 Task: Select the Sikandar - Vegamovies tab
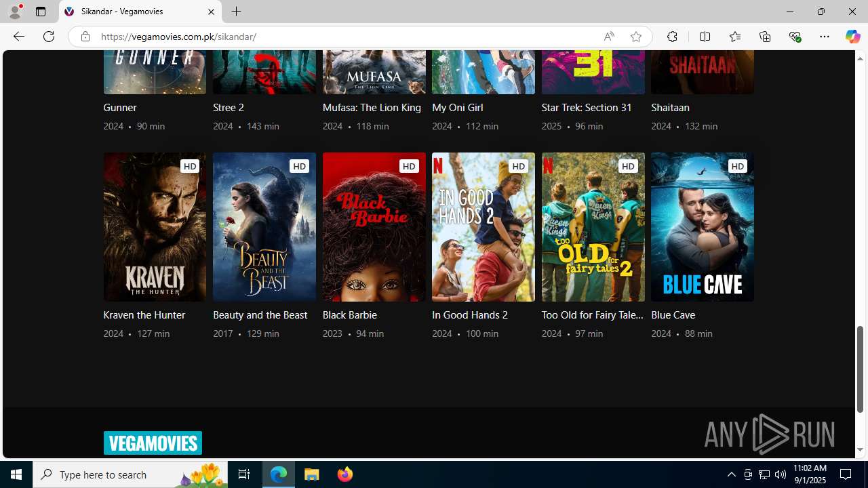coord(140,12)
